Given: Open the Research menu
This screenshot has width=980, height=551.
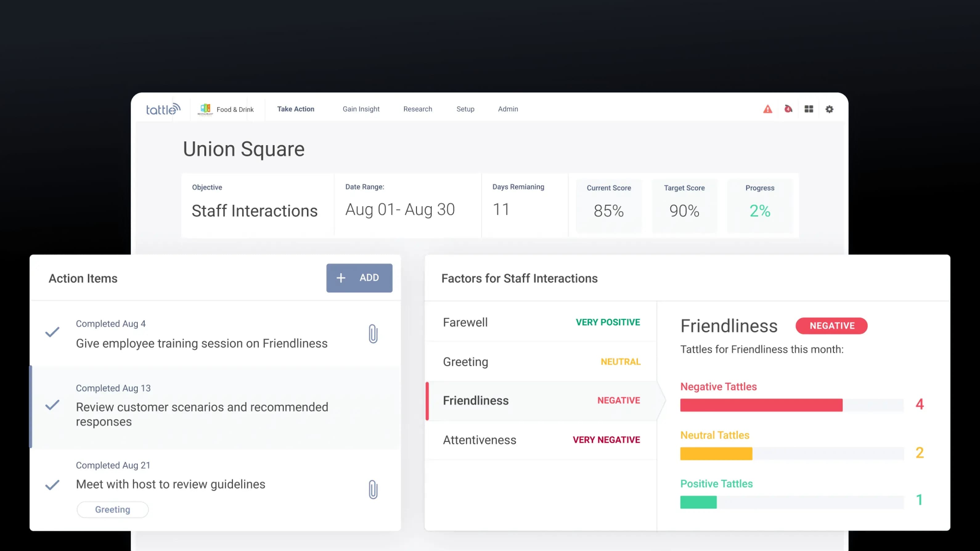Looking at the screenshot, I should pos(417,109).
